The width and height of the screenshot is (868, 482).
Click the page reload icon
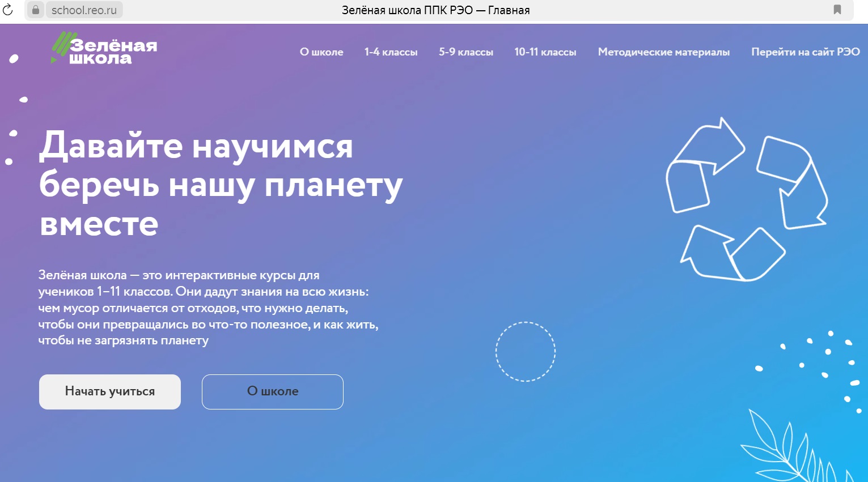coord(8,10)
